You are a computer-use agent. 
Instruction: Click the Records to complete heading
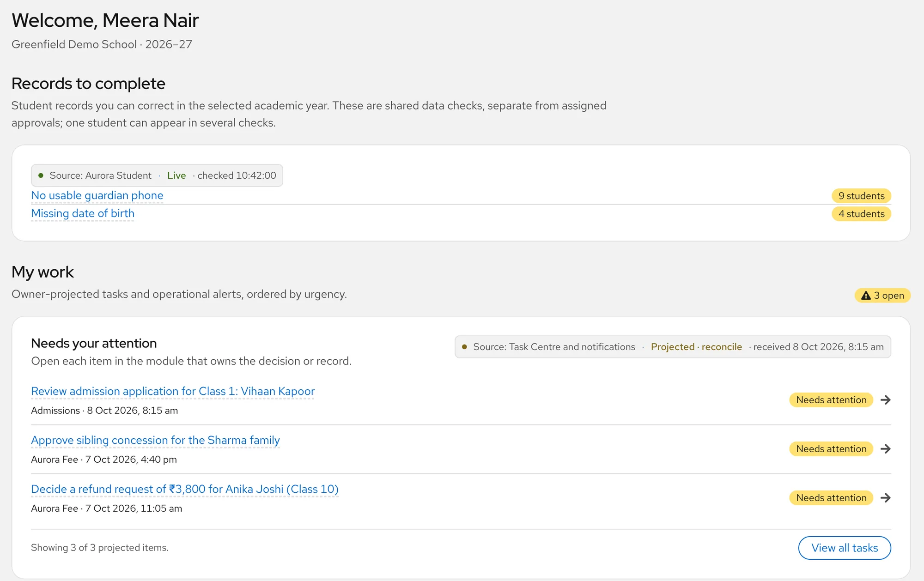pyautogui.click(x=88, y=84)
